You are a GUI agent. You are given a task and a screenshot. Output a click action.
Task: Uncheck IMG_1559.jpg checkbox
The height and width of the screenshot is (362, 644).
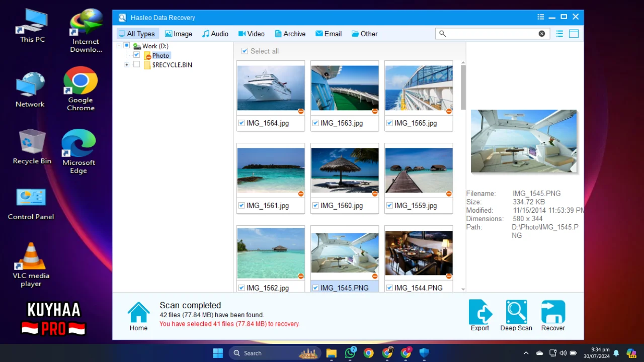click(x=389, y=206)
